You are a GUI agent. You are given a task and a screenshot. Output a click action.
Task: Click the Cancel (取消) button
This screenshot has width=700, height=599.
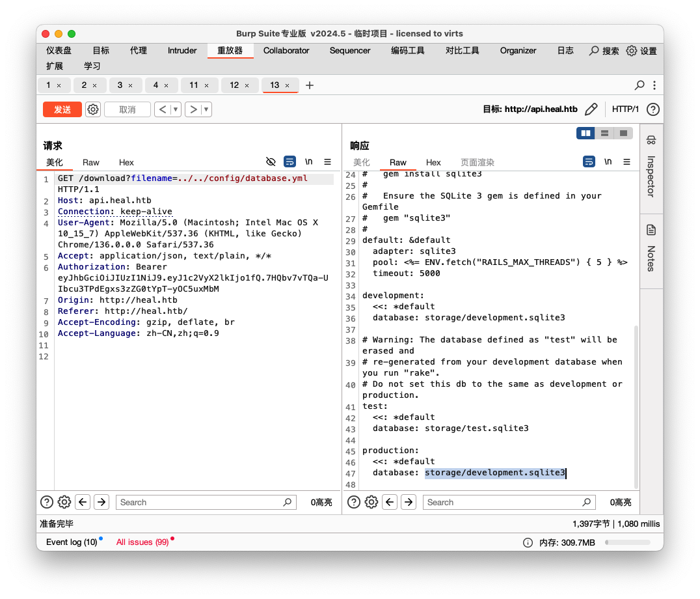point(128,109)
